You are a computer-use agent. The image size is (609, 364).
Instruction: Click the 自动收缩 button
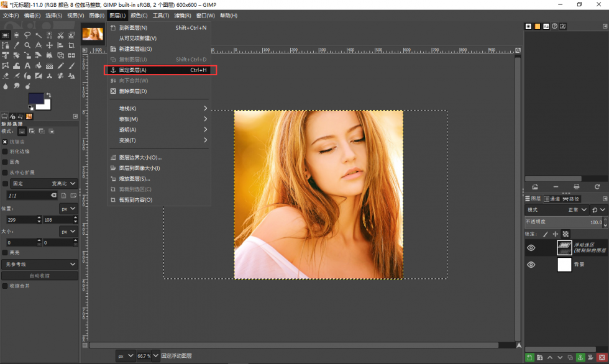tap(40, 276)
